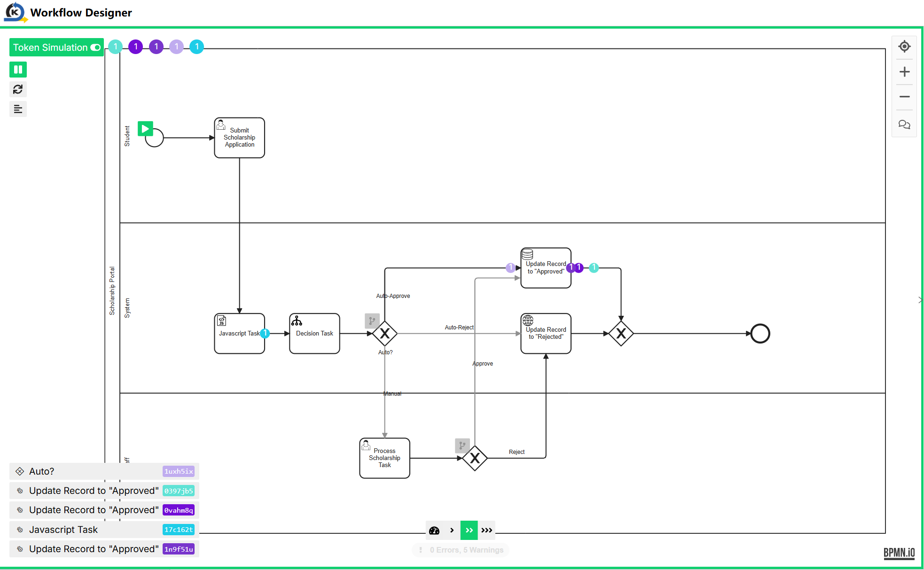Select the Submit Scholarship Application task
924x570 pixels.
(x=240, y=138)
